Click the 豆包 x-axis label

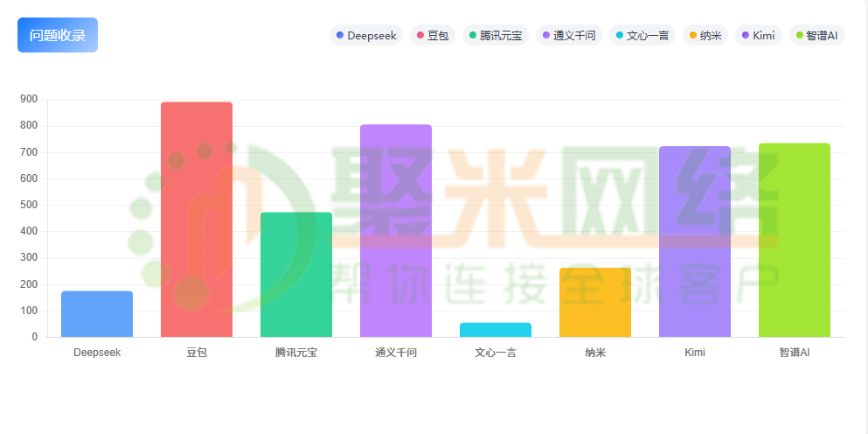tap(197, 353)
